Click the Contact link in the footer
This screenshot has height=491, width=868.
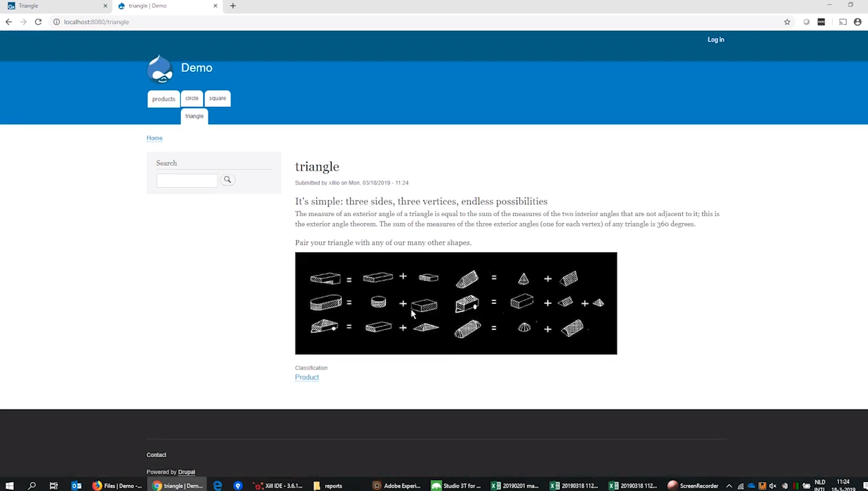[156, 454]
